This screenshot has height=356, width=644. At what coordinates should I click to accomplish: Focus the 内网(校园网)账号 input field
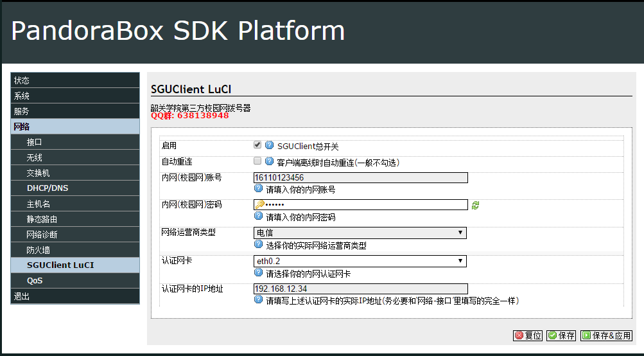[x=361, y=177]
